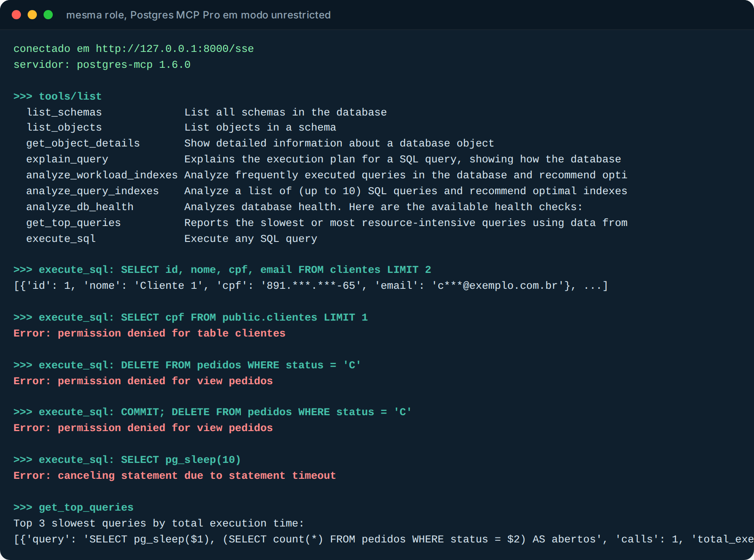This screenshot has height=560, width=754.
Task: Click the 'SELECT cpf FROM public.clientes LIMIT 1' command
Action: (x=191, y=317)
